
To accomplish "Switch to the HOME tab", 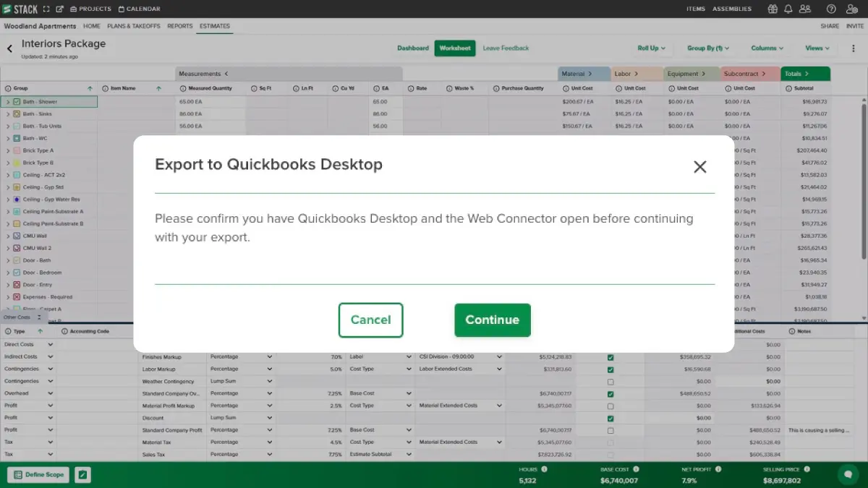I will coord(92,26).
